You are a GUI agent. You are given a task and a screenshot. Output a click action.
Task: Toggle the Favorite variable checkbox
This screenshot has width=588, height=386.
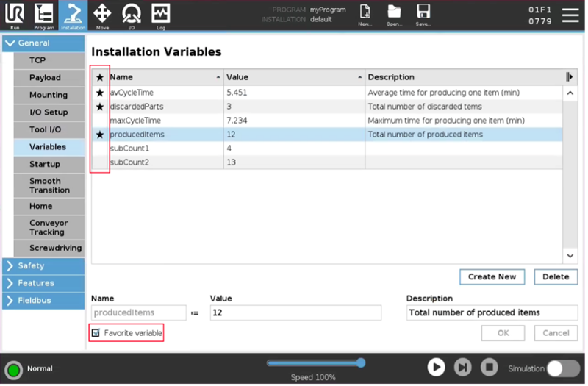pos(96,333)
